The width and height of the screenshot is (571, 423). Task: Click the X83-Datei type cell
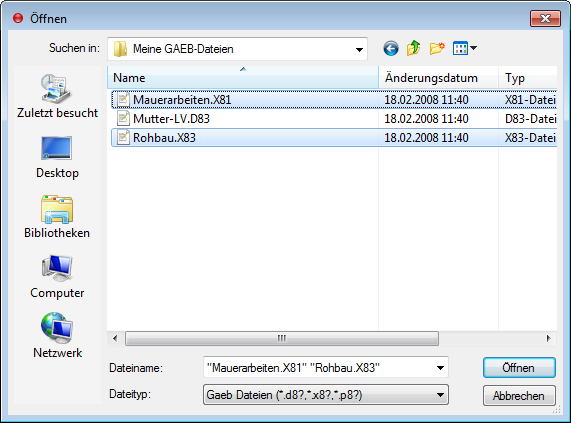click(530, 138)
